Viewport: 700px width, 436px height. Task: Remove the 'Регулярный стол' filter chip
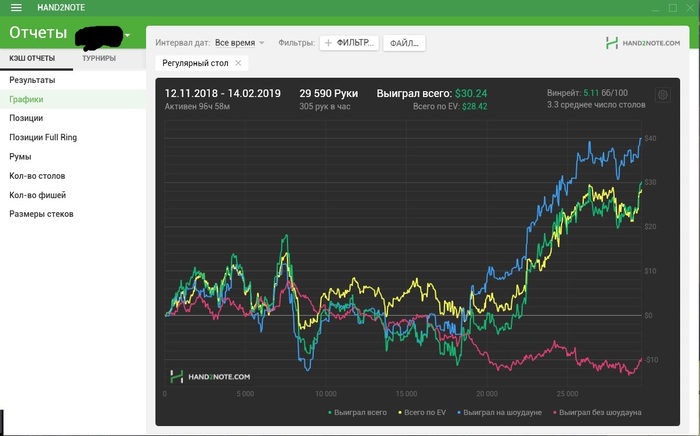(x=238, y=63)
